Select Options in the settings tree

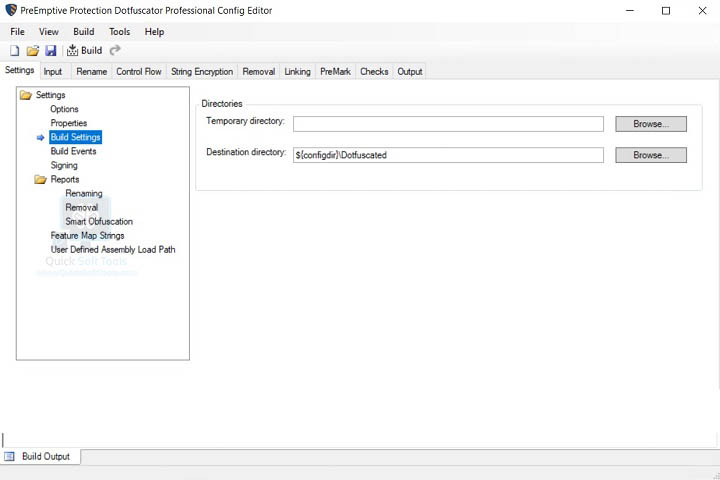click(64, 109)
